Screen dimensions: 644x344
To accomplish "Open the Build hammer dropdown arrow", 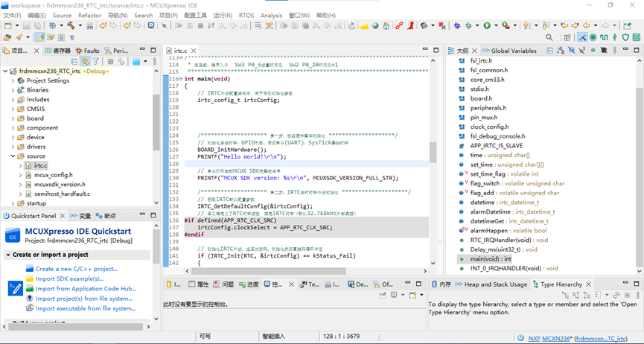I will 80,25.
